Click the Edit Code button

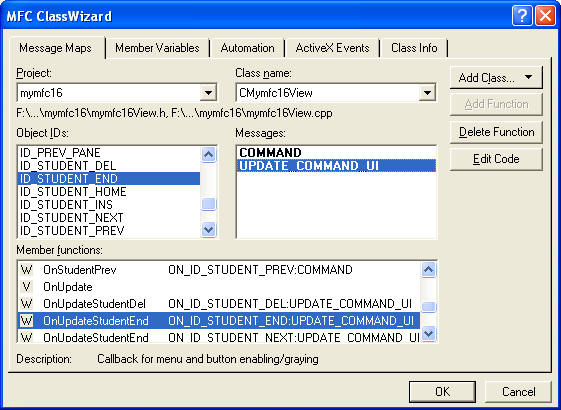pyautogui.click(x=496, y=159)
